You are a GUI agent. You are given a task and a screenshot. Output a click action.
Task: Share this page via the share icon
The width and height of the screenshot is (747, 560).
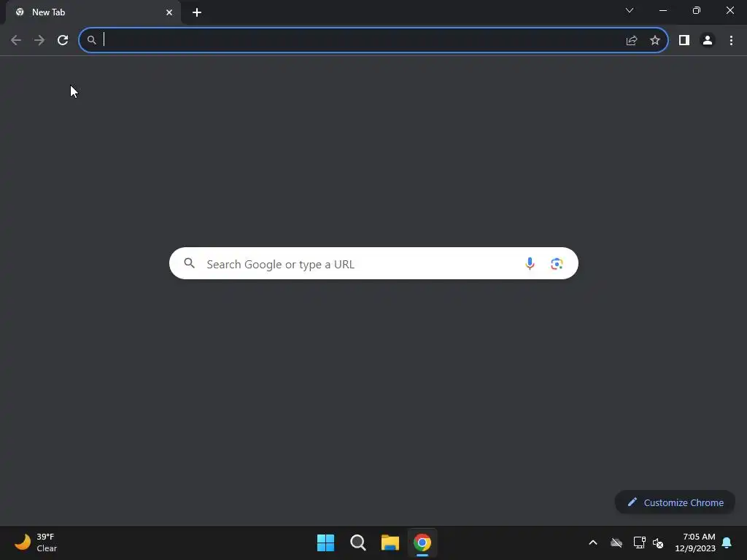(632, 41)
